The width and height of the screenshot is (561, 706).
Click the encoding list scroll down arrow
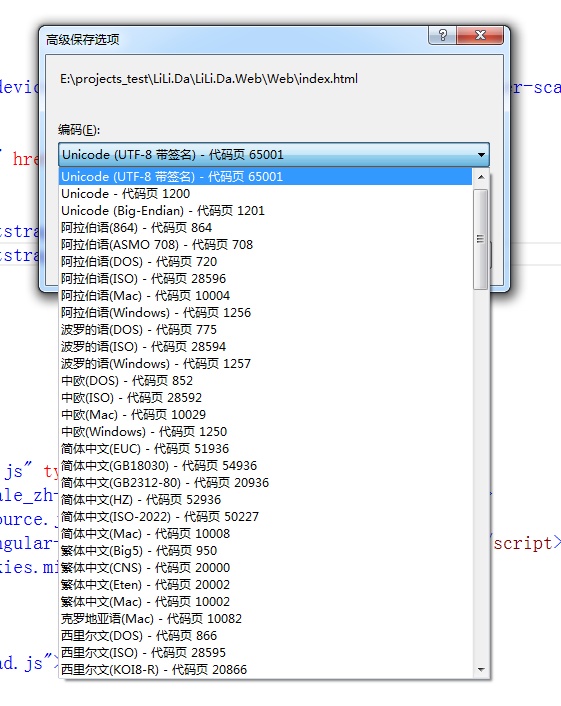tap(481, 670)
